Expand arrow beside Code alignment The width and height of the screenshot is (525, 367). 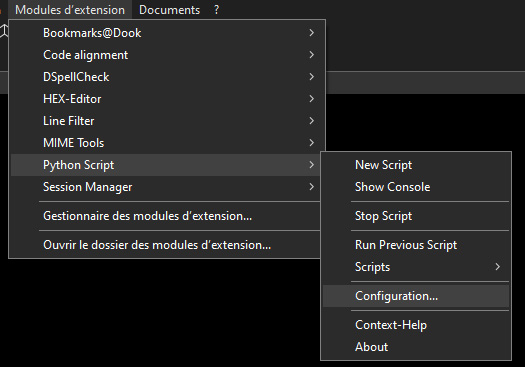(311, 55)
